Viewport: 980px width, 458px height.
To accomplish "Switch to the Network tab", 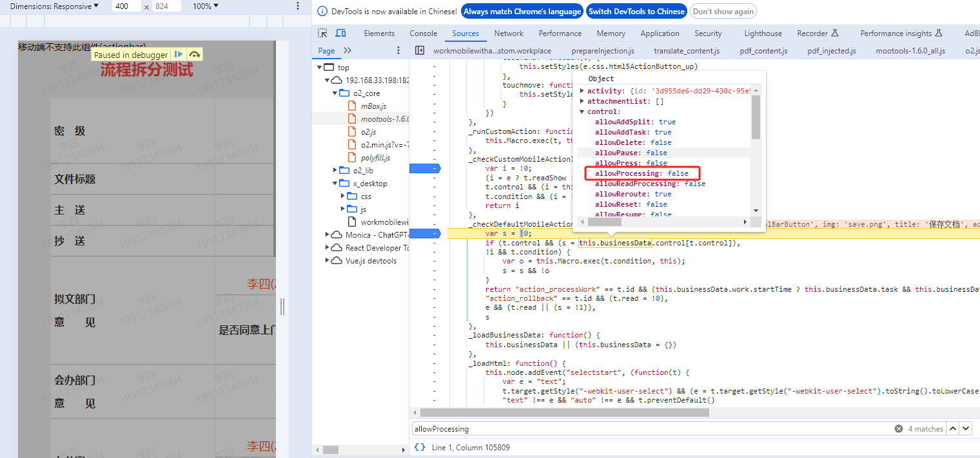I will tap(509, 33).
